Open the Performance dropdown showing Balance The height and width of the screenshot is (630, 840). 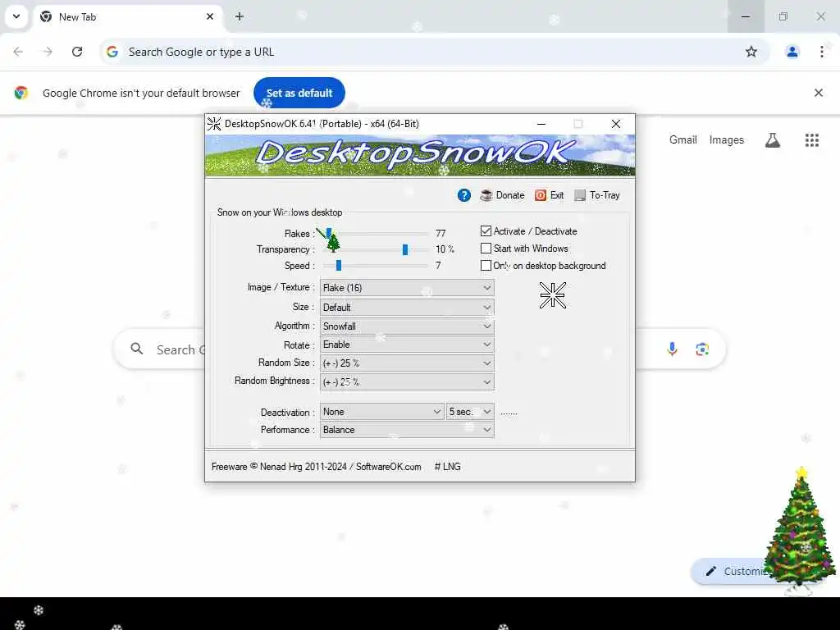407,430
